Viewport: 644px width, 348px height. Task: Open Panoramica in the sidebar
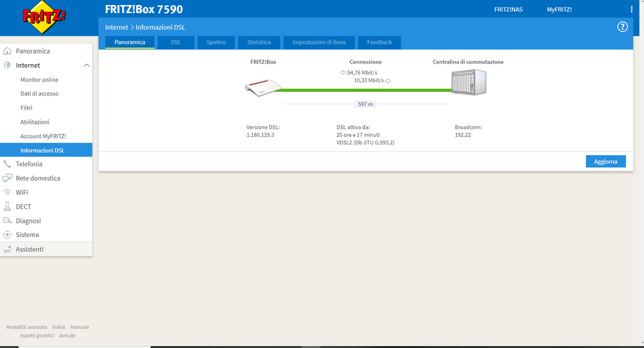tap(33, 51)
